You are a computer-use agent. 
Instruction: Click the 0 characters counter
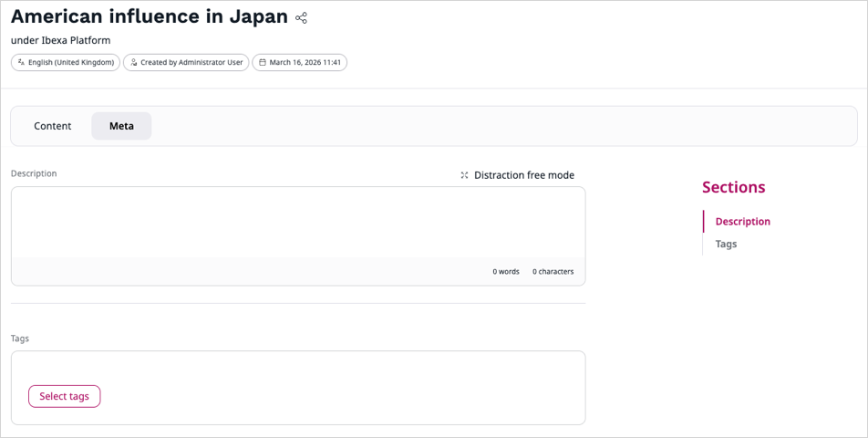coord(553,272)
